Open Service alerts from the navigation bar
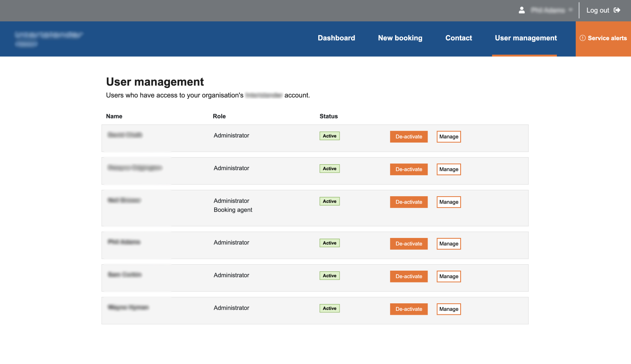The width and height of the screenshot is (631, 364). click(x=603, y=38)
